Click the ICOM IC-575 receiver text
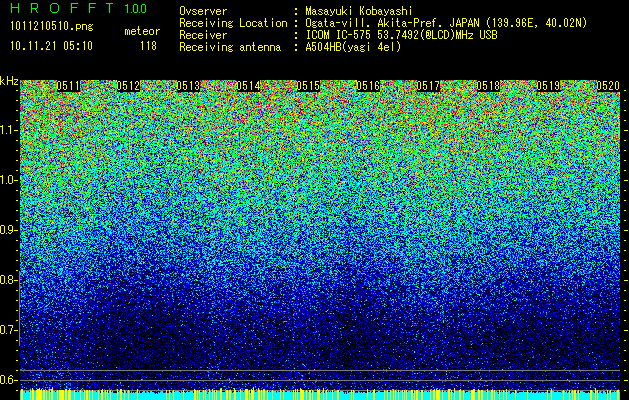The width and height of the screenshot is (629, 400). 401,35
